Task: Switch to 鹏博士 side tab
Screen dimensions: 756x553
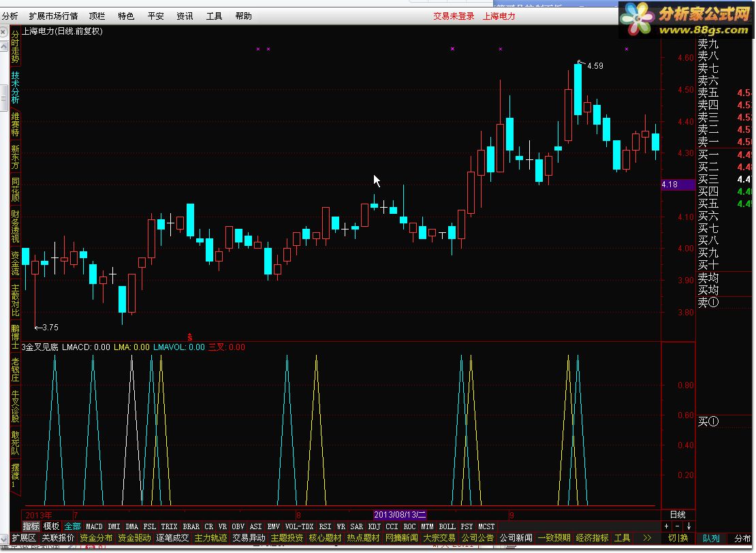Action: coord(16,336)
